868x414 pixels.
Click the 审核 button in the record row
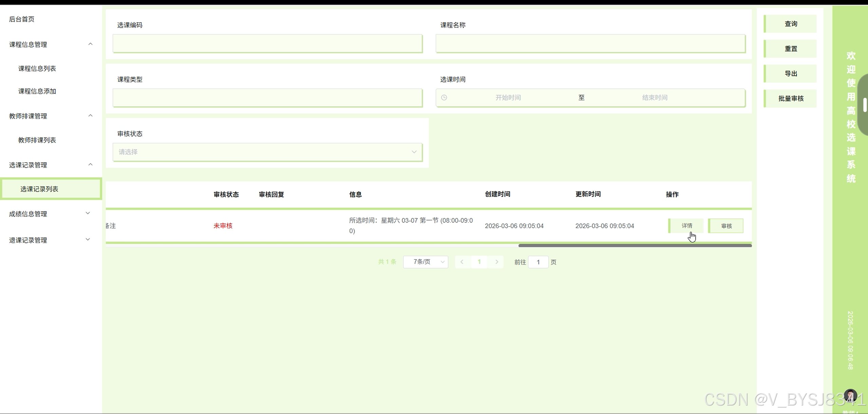(x=726, y=226)
